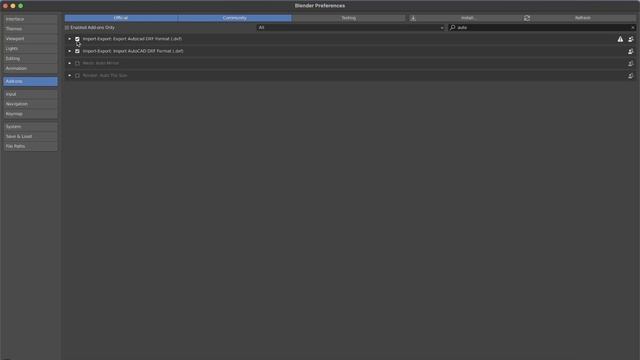Click community icon on Import AutoCAD DXF row
Image resolution: width=640 pixels, height=360 pixels.
pos(631,51)
